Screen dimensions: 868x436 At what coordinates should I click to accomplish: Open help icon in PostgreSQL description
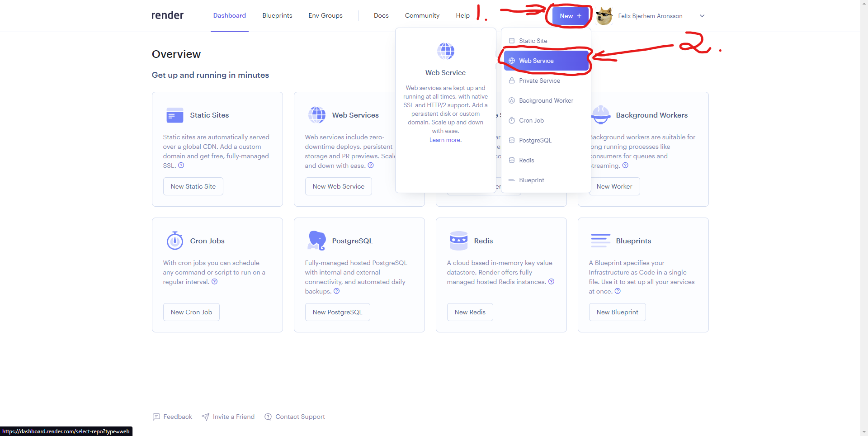point(336,291)
